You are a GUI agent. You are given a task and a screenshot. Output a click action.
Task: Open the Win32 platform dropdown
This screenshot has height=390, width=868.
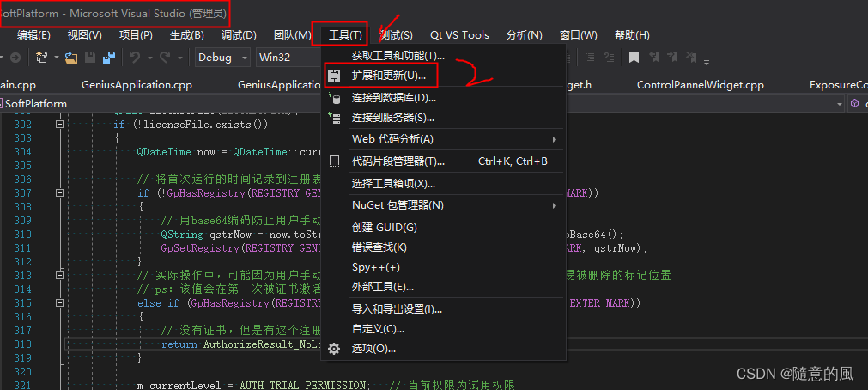click(288, 57)
